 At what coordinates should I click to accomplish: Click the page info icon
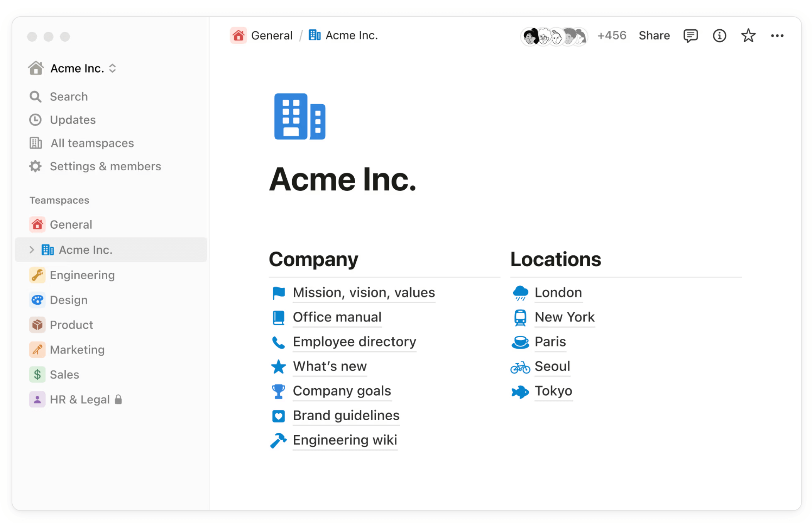tap(719, 36)
